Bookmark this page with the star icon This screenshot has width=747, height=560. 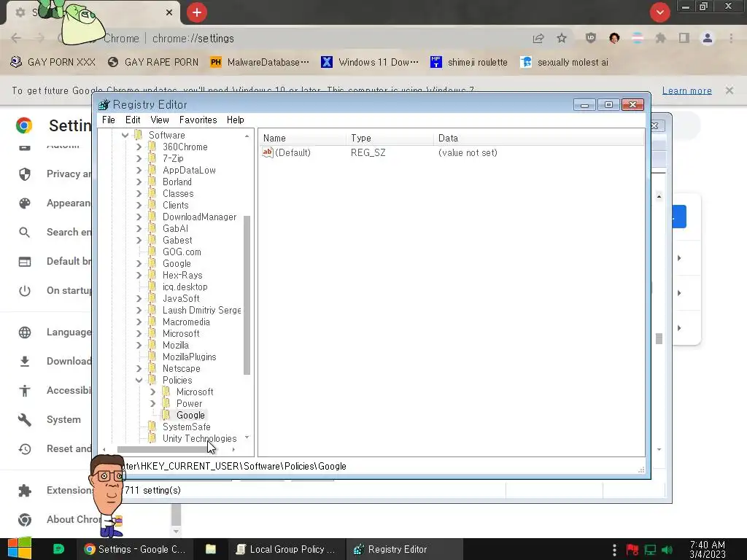tap(562, 38)
